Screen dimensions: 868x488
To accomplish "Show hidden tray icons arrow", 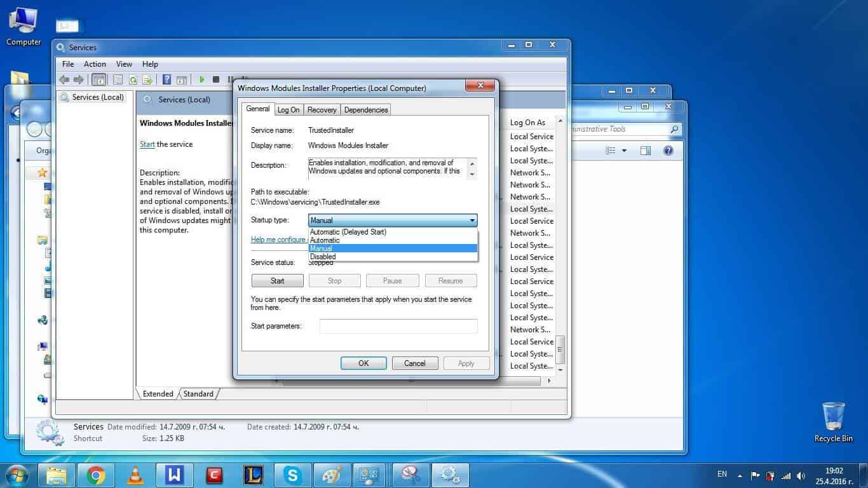I will [740, 475].
